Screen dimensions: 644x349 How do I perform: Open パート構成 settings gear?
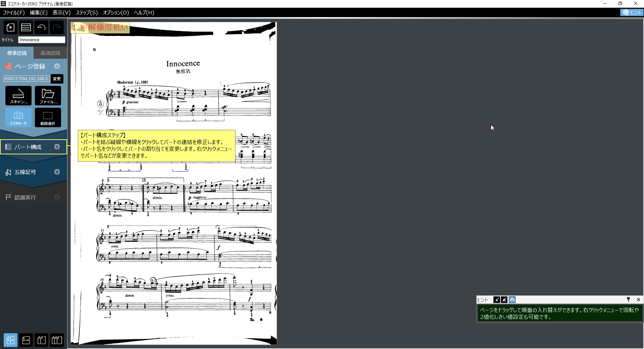point(57,147)
